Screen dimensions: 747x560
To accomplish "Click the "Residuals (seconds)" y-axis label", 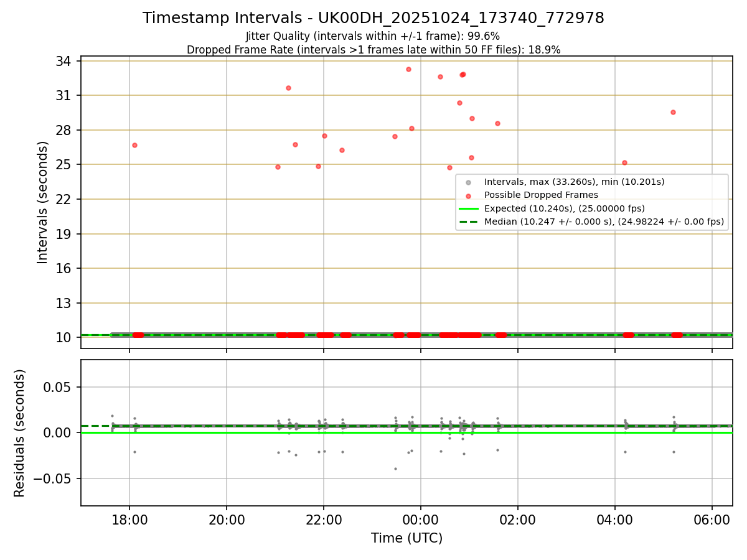I will pos(20,433).
